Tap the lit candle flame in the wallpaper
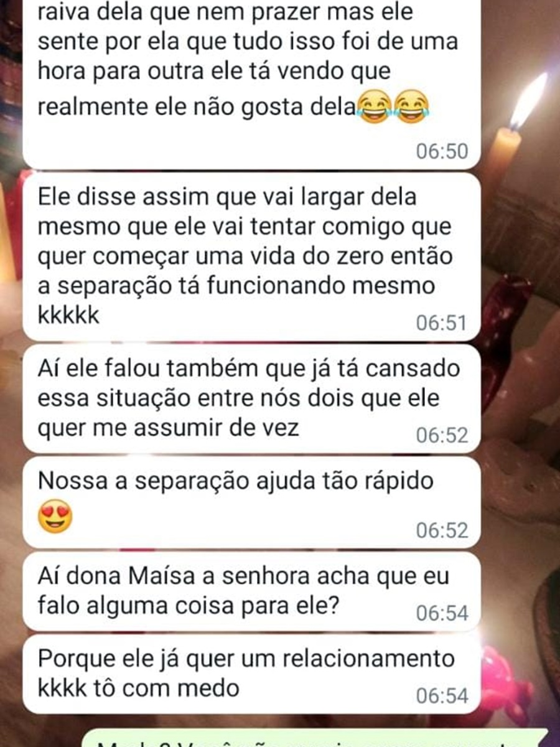560x747 pixels. tap(528, 101)
